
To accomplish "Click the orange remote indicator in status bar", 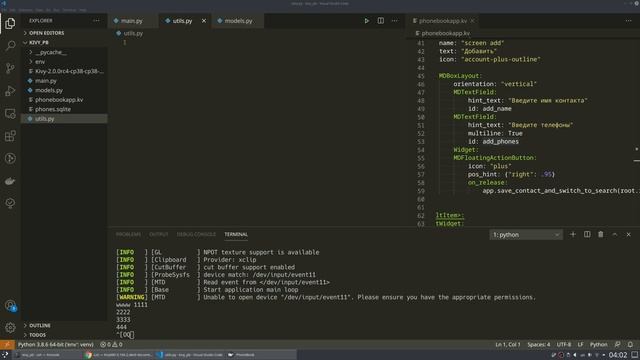I will 7,344.
